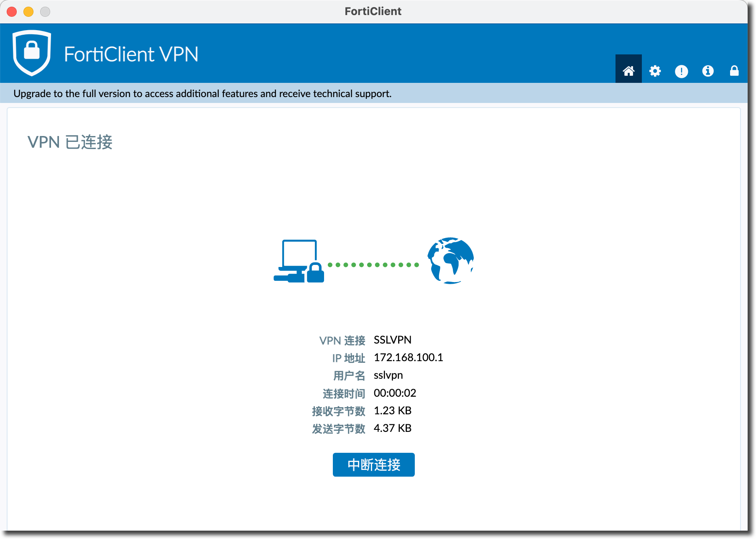Click the FortiClient window title
The height and width of the screenshot is (539, 756).
tap(373, 11)
